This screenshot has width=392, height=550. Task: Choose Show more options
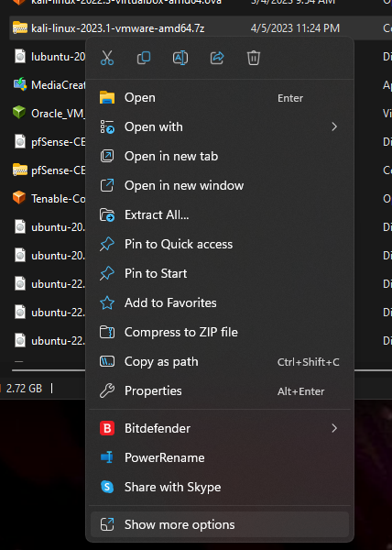220,524
